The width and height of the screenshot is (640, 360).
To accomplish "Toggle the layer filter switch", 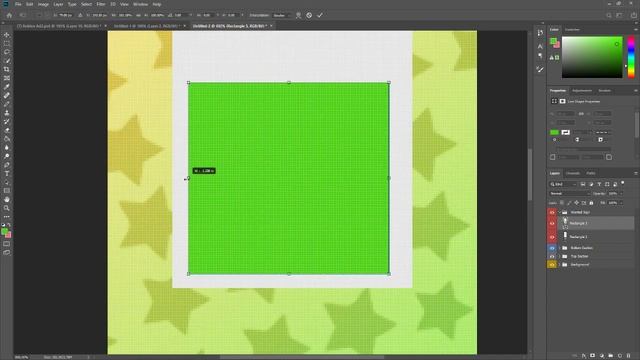I will click(622, 183).
